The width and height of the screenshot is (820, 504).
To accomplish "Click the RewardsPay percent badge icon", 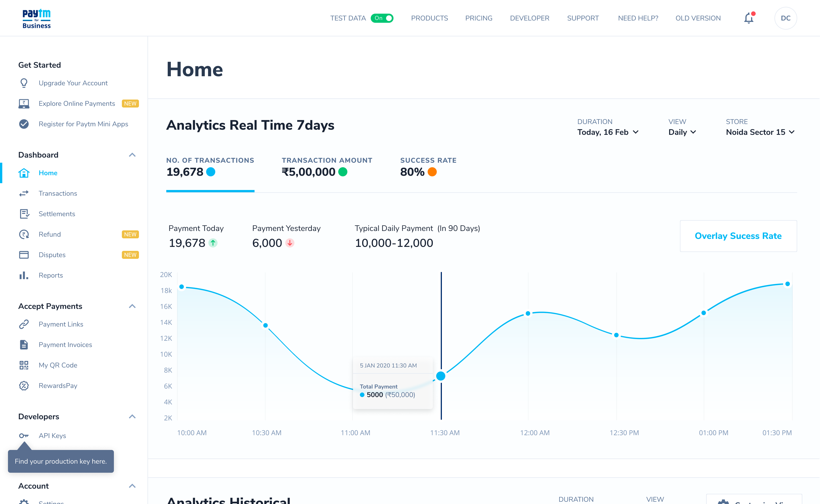I will 24,386.
